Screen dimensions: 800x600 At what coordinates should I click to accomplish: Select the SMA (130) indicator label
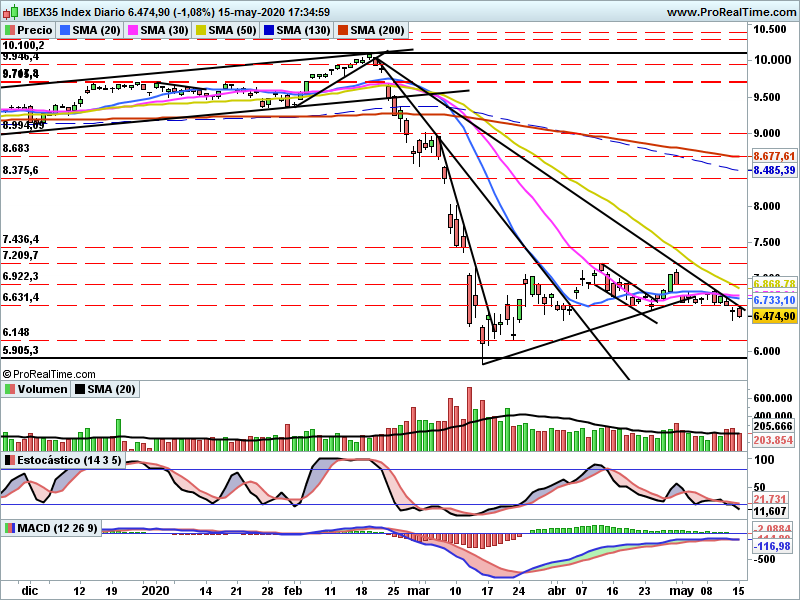pyautogui.click(x=303, y=31)
